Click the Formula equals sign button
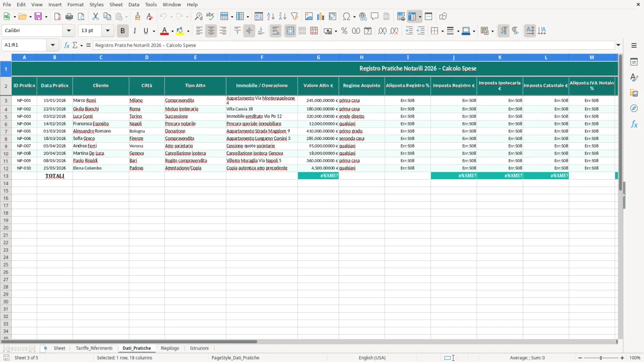 point(89,45)
